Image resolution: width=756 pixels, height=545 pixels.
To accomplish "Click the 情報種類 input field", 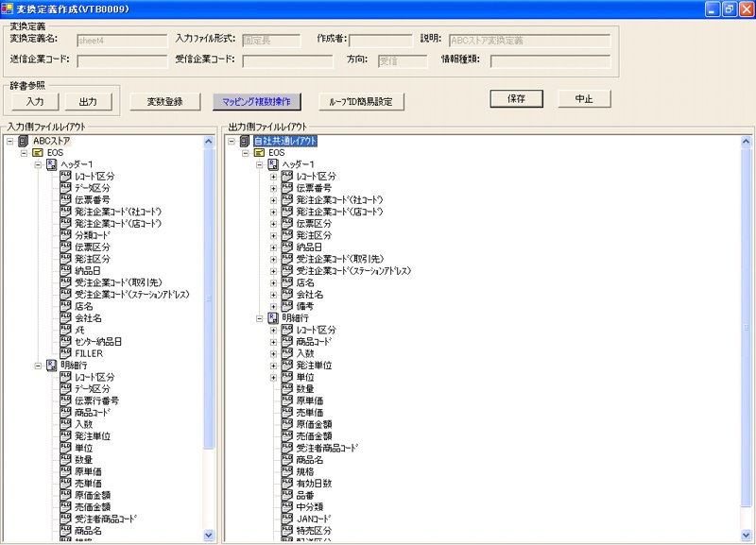I will (x=550, y=61).
